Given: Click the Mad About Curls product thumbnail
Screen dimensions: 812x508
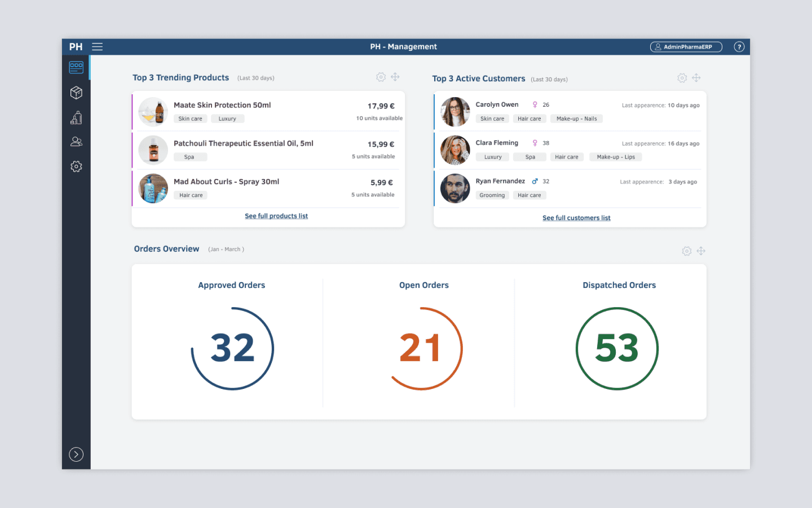Looking at the screenshot, I should click(153, 189).
